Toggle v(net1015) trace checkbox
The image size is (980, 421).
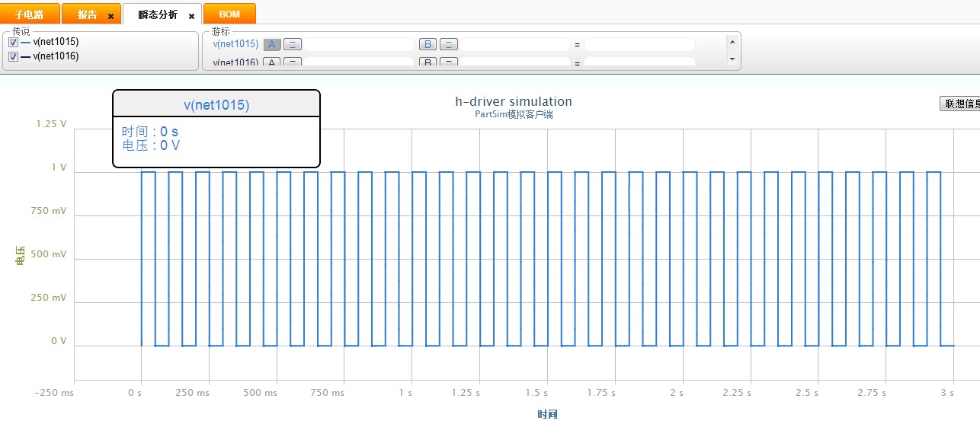coord(13,43)
